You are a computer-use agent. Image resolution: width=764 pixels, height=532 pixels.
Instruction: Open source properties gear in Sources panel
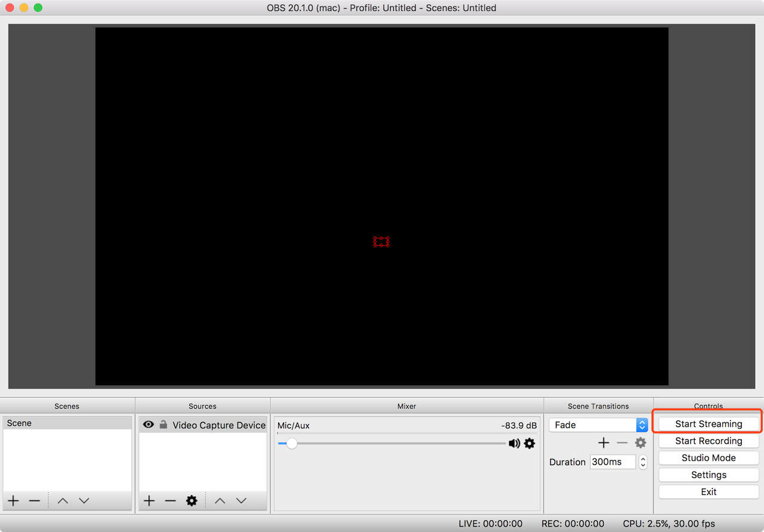[x=192, y=500]
